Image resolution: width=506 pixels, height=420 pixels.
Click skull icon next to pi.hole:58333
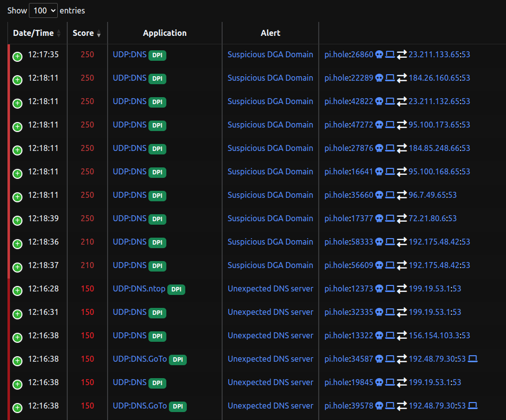[x=379, y=242]
